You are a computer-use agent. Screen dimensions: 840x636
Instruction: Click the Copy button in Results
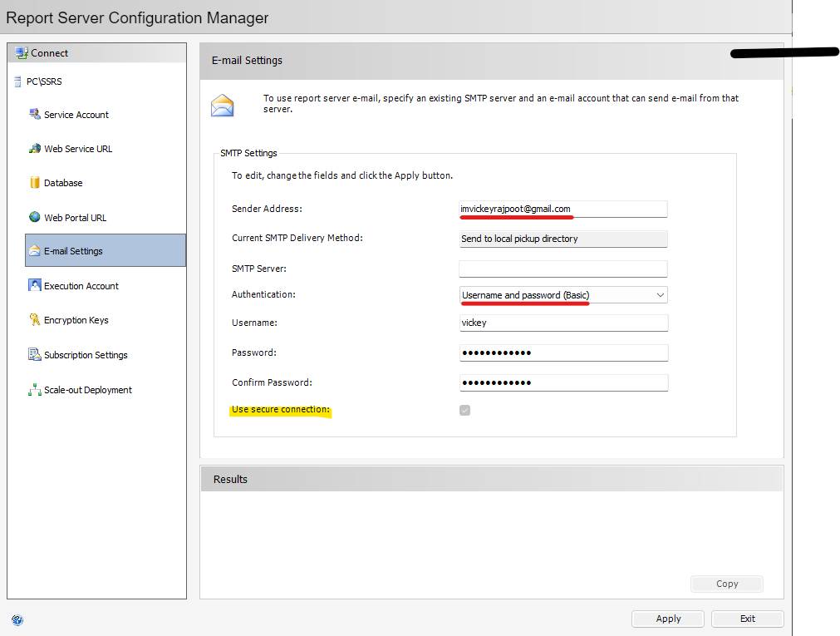click(x=727, y=584)
